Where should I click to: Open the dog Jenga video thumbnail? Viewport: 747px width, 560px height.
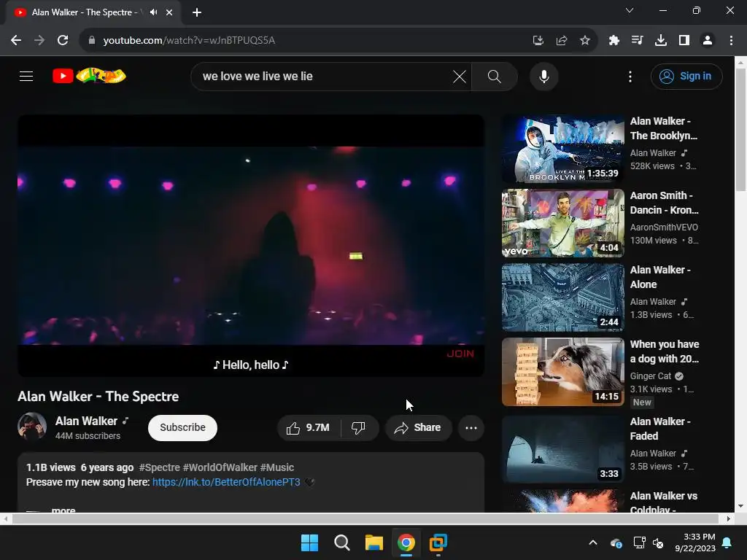563,372
